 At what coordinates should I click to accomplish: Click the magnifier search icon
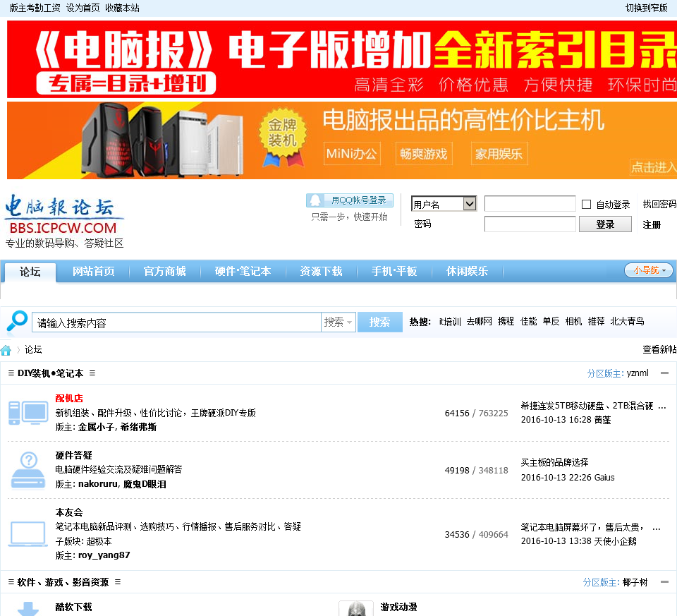(17, 322)
